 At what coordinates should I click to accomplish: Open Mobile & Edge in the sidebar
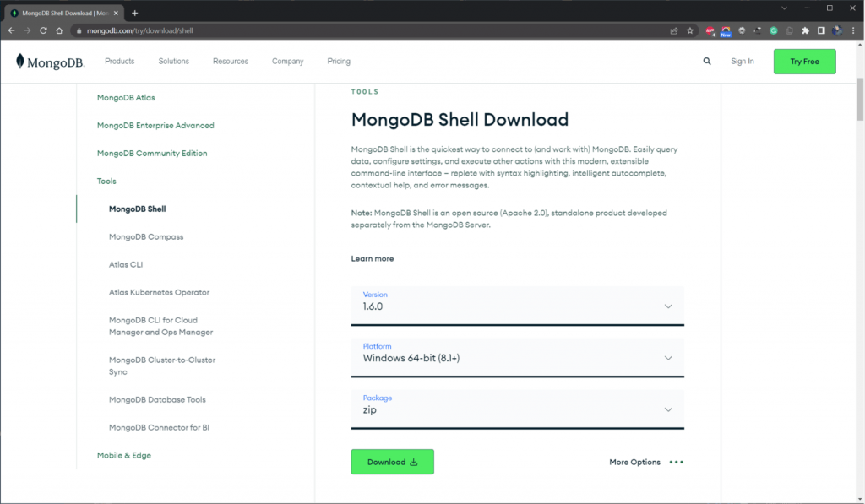(124, 456)
